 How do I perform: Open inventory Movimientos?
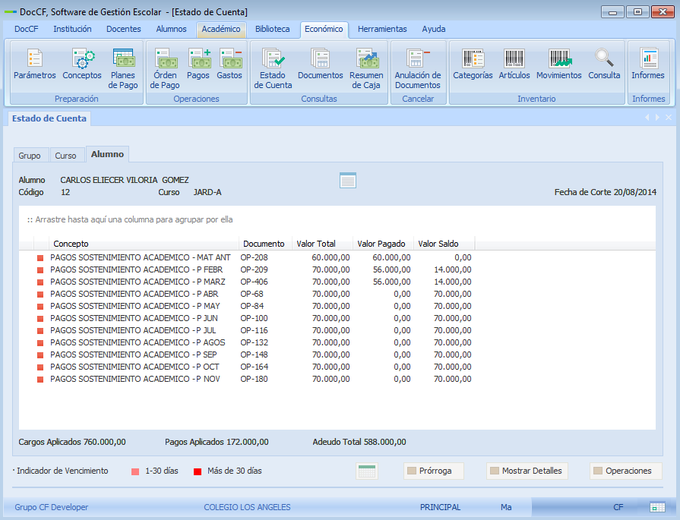click(559, 64)
